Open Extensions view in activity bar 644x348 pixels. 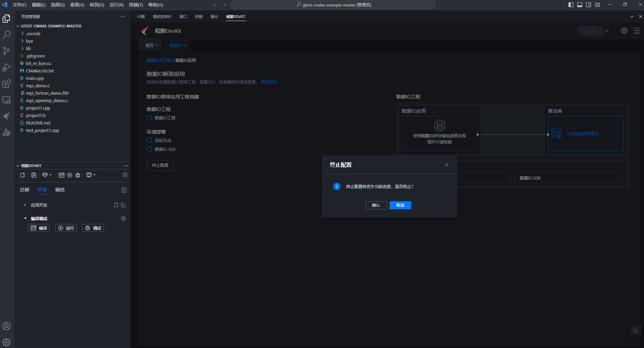coord(6,84)
